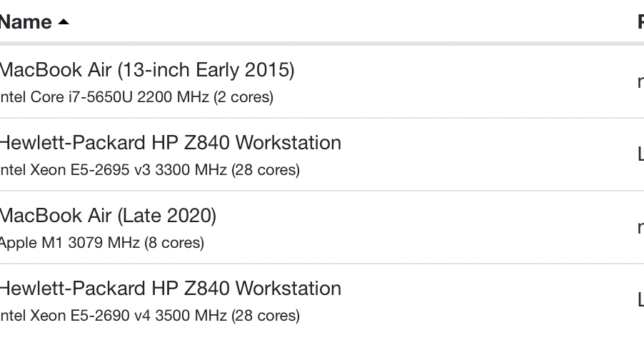Open MacBook Air (13-inch Early 2015) entry

tap(146, 70)
